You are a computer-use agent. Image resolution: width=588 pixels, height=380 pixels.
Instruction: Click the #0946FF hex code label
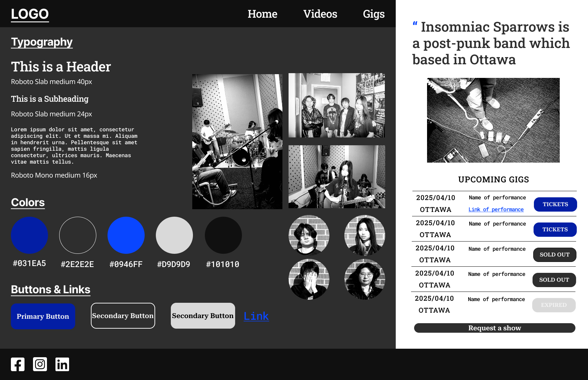coord(126,264)
